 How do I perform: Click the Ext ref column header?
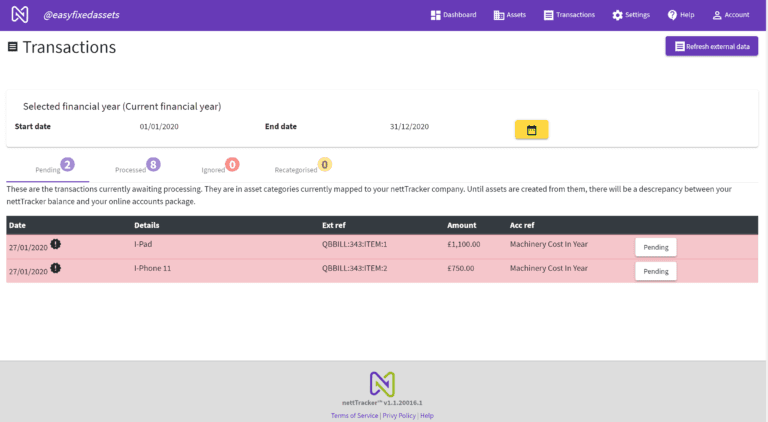point(334,225)
